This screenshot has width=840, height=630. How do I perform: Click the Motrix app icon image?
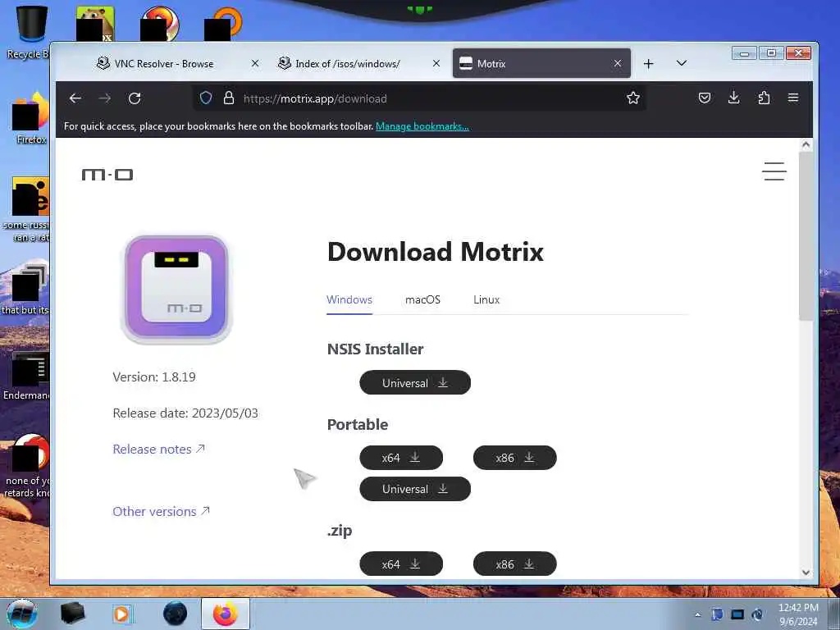click(177, 288)
